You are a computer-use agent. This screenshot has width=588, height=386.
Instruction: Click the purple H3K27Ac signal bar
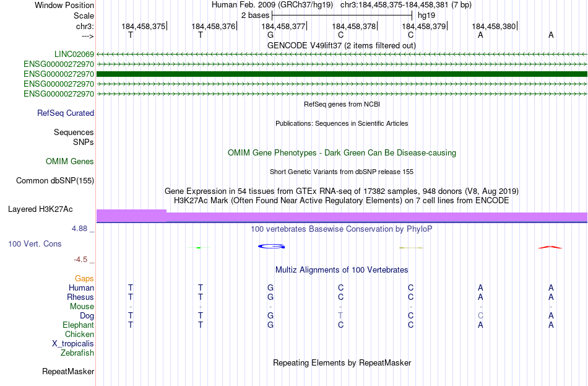342,217
